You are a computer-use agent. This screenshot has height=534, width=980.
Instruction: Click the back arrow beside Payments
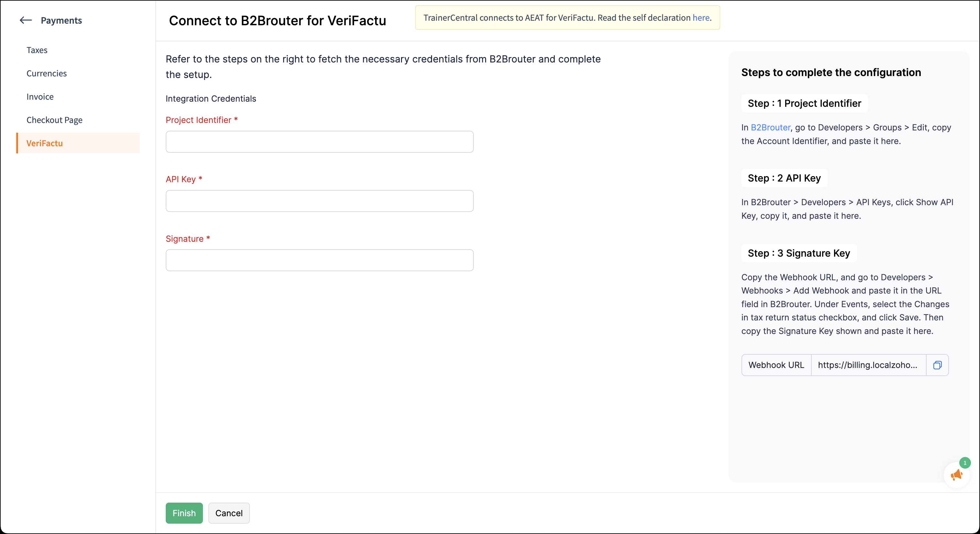(26, 20)
